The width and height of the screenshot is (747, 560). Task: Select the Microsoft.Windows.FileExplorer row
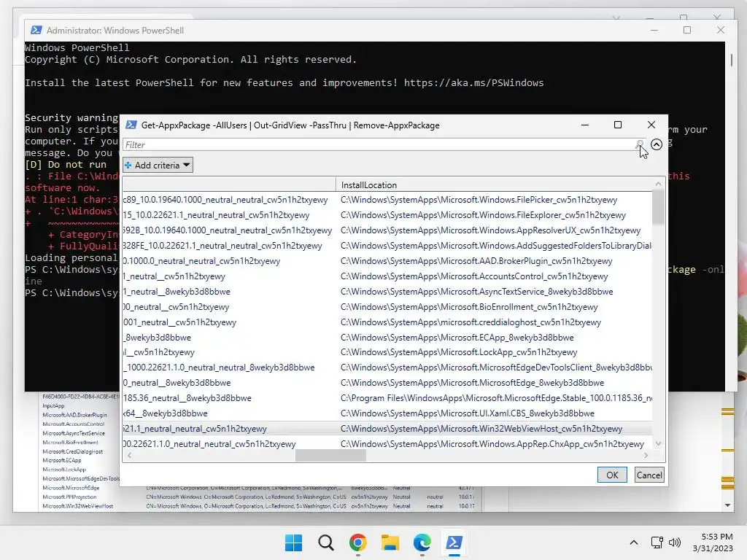387,215
